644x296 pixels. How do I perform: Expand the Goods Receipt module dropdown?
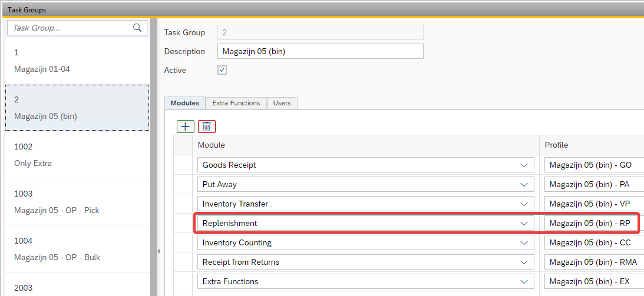pyautogui.click(x=524, y=165)
